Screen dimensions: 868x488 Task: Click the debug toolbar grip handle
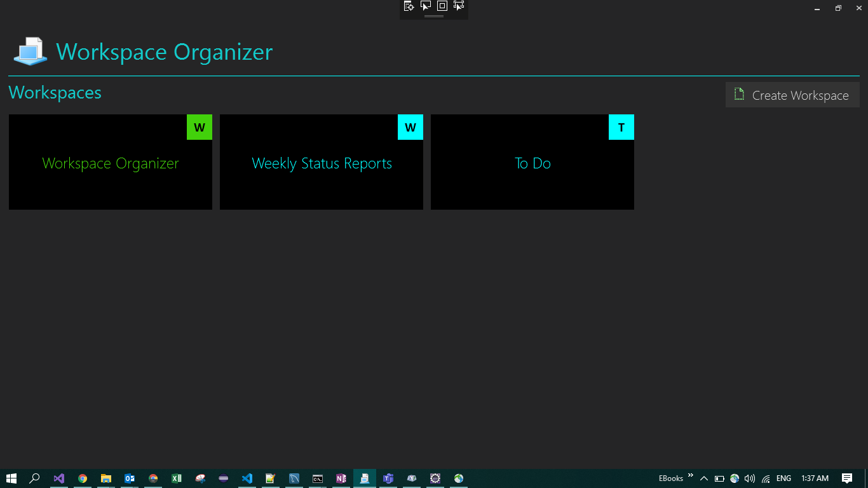pyautogui.click(x=434, y=16)
